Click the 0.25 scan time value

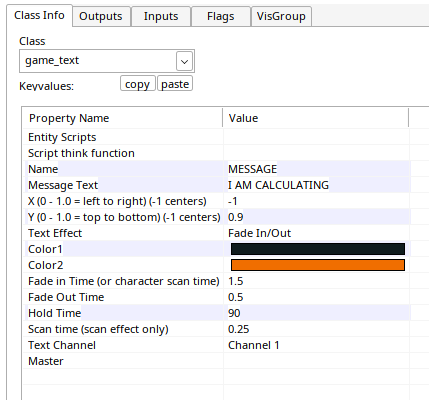[x=238, y=329]
